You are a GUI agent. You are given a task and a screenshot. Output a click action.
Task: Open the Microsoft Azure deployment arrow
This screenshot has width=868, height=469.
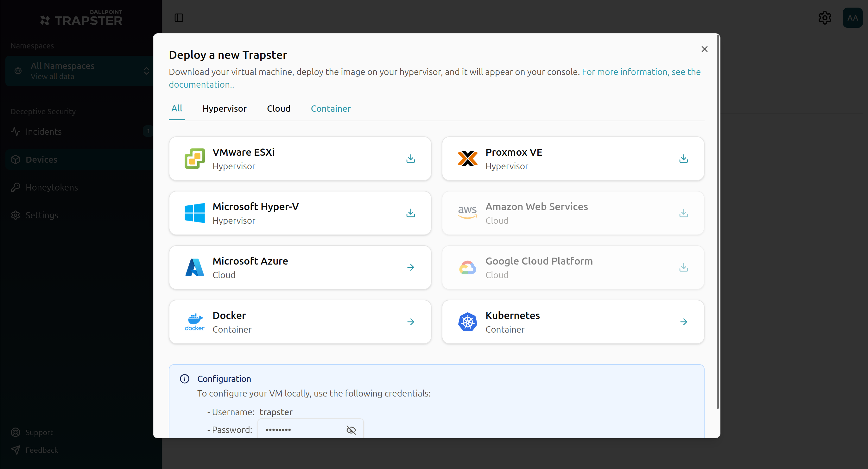click(x=410, y=267)
